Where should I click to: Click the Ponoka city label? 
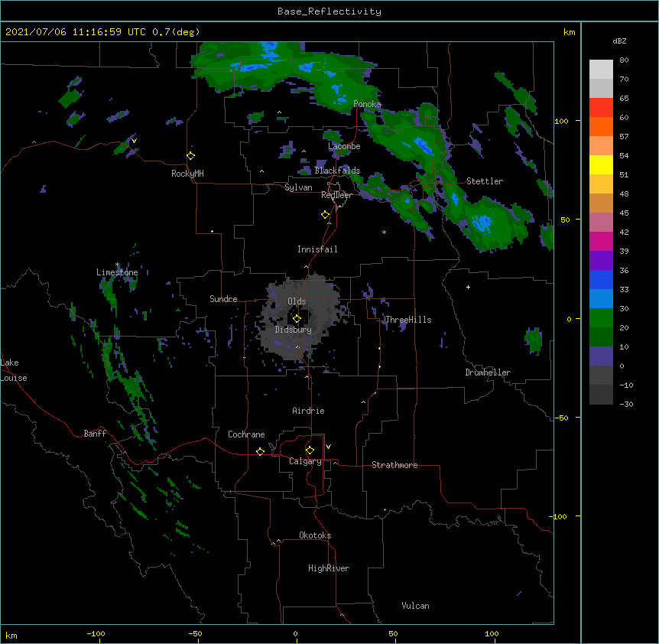point(367,104)
